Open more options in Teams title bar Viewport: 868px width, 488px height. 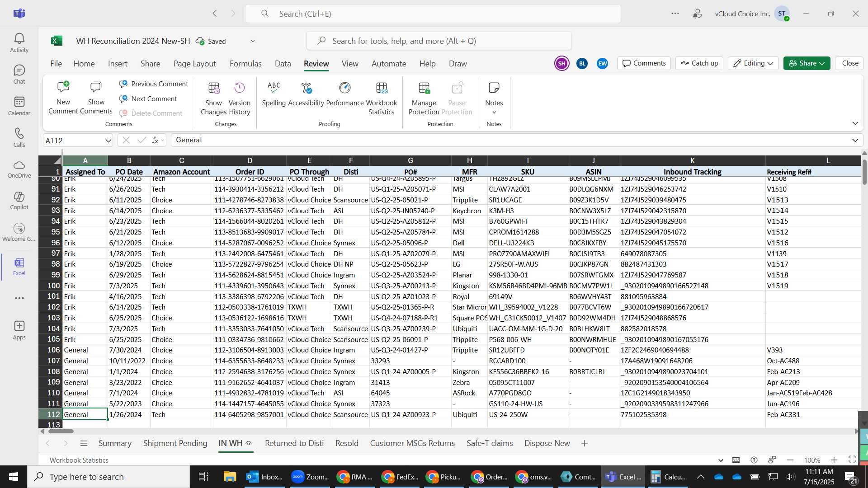(x=675, y=14)
